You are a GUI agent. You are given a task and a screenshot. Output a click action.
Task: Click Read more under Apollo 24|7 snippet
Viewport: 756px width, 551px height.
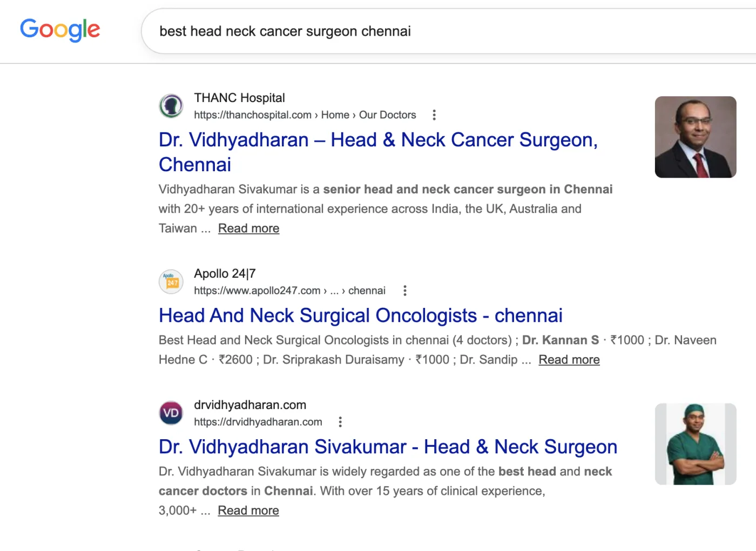pos(569,360)
